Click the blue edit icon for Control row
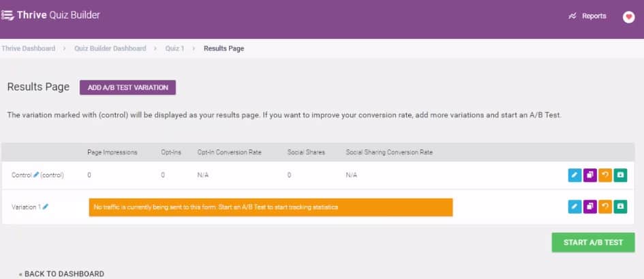Screen dimensions: 644x279 [x=574, y=175]
